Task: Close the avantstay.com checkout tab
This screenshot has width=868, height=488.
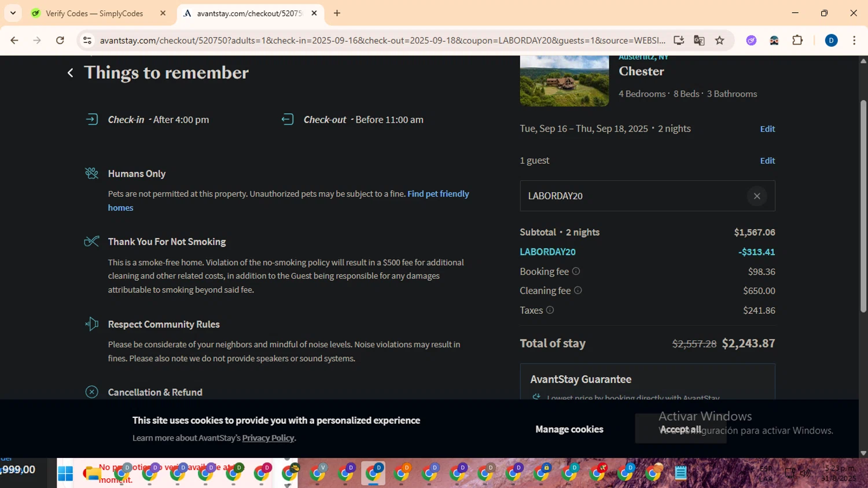Action: pos(314,13)
